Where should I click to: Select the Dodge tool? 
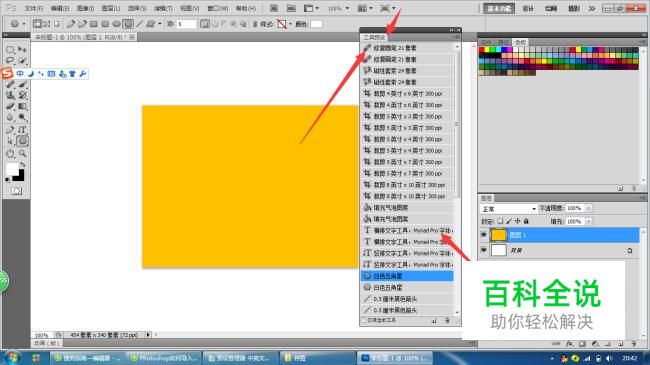pyautogui.click(x=22, y=117)
